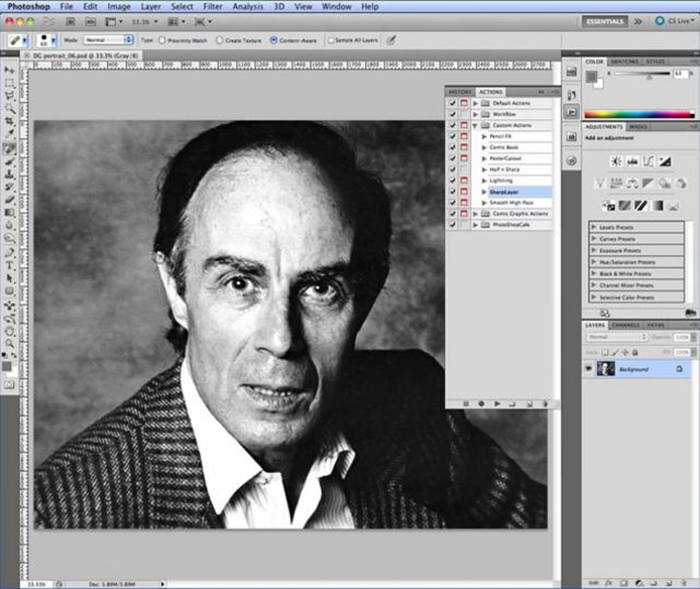Select the Move tool

(x=9, y=70)
